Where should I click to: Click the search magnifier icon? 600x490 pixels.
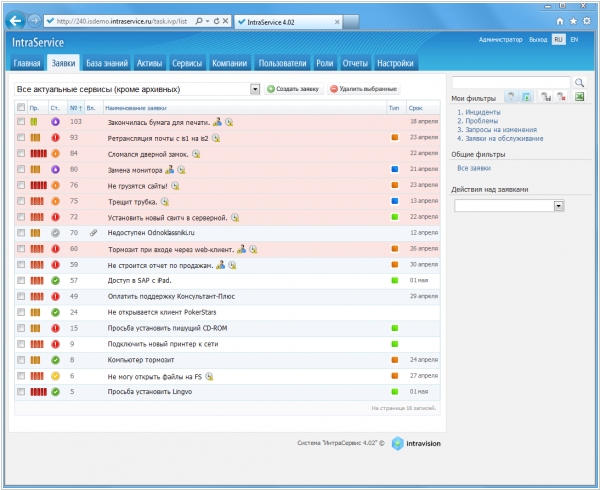tap(578, 82)
